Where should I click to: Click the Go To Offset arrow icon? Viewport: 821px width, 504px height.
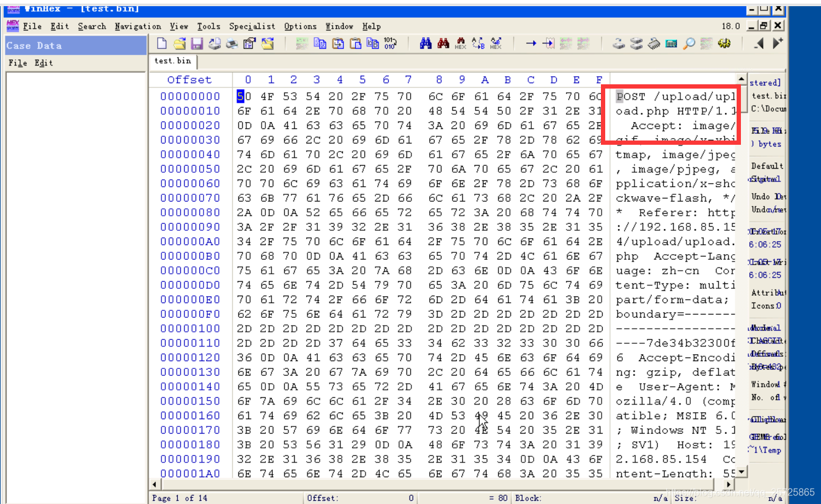pos(531,43)
